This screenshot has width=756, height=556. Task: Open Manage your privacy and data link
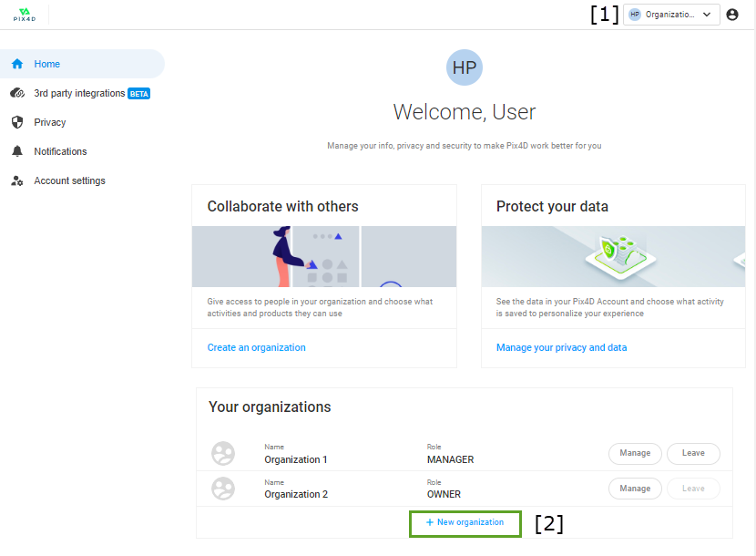pyautogui.click(x=561, y=347)
